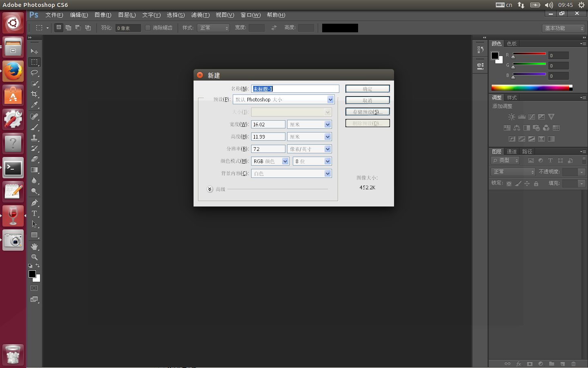The image size is (588, 368).
Task: Switch to the 通道 tab
Action: [512, 151]
